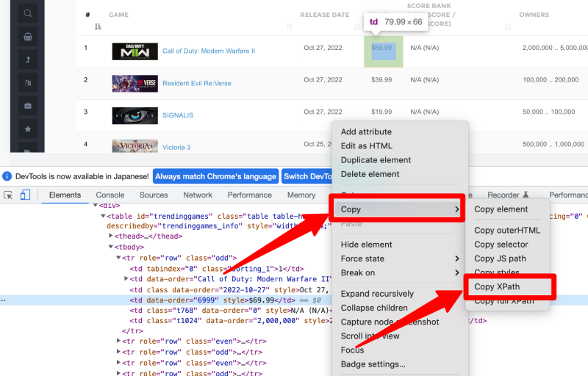Screen dimensions: 588x376
Task: Open the Memory tab
Action: click(301, 195)
